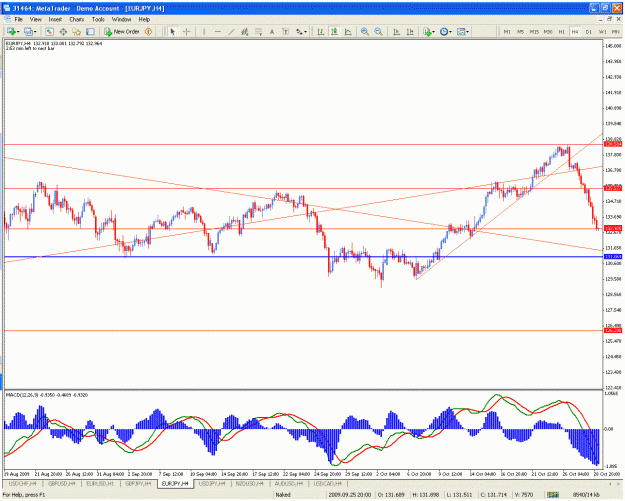Select the Text Label tool
625x501 pixels.
point(286,31)
